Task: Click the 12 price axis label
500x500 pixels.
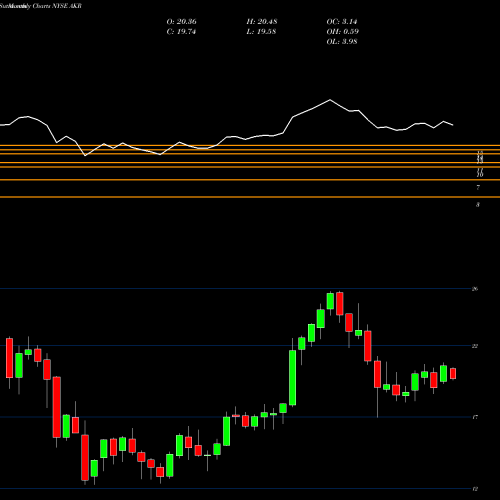Action: pos(475,489)
